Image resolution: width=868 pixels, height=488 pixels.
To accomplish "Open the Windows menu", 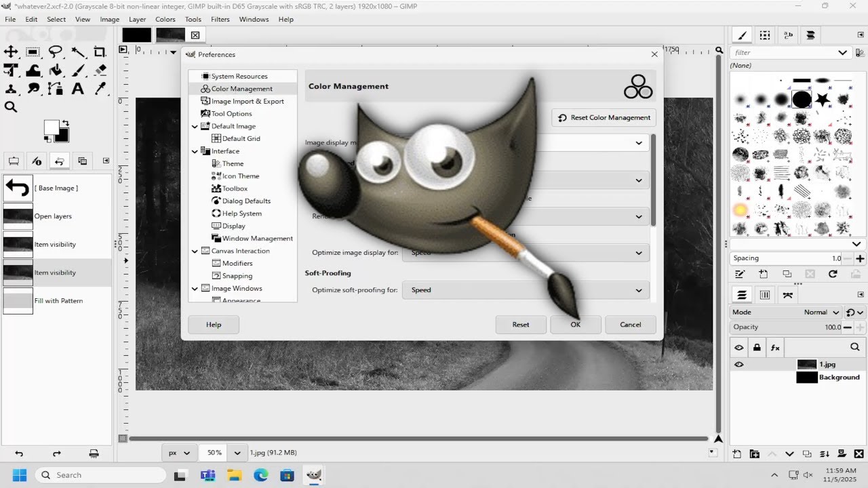I will 254,19.
